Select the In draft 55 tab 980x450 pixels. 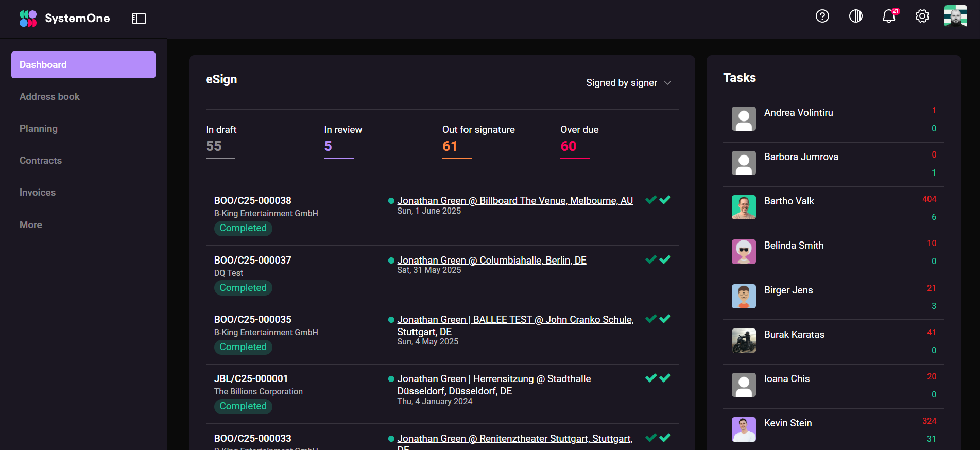coord(221,141)
